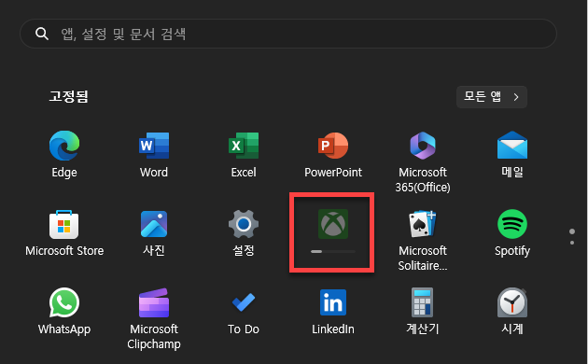Open Microsoft 365(Office) app
Viewport: 588px width, 364px height.
point(423,162)
